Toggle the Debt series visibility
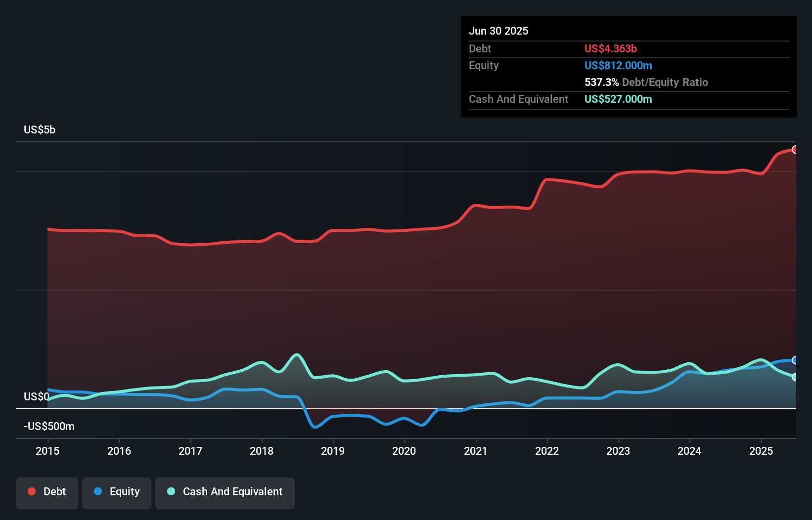The height and width of the screenshot is (520, 812). 47,491
